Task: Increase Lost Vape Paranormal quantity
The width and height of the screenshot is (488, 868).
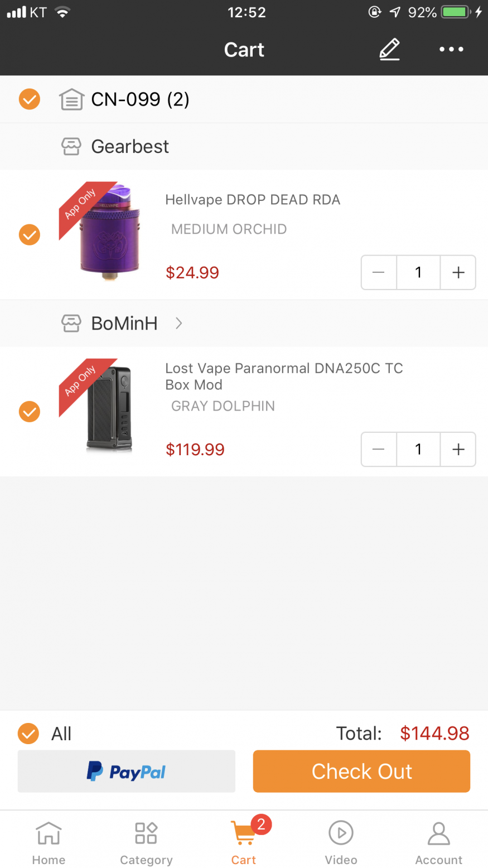Action: [x=458, y=449]
